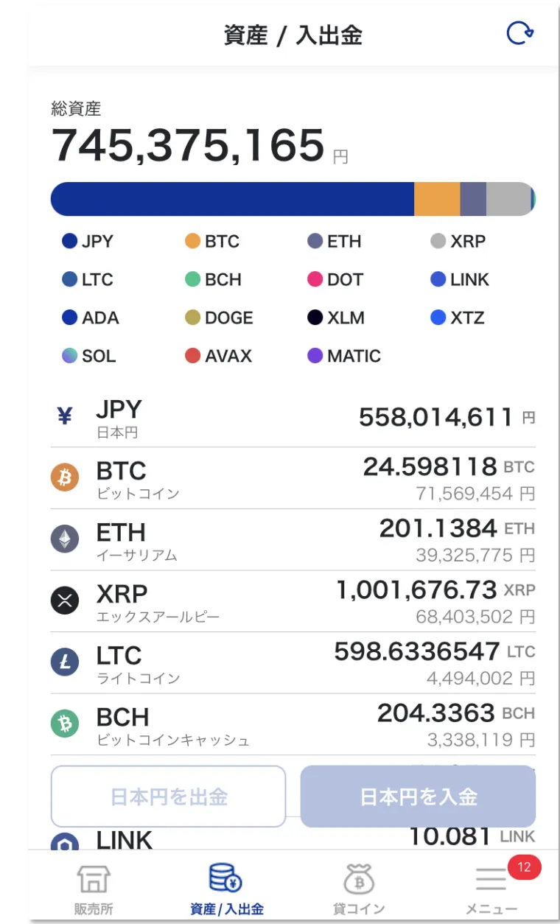Switch to the 貸コイン lending tab
Image resolution: width=560 pixels, height=924 pixels.
click(x=359, y=889)
